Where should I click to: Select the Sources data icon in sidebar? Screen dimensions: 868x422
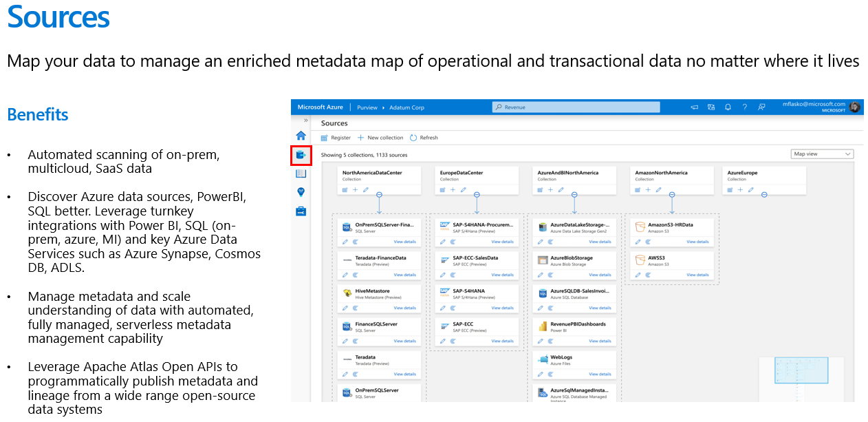pos(301,153)
